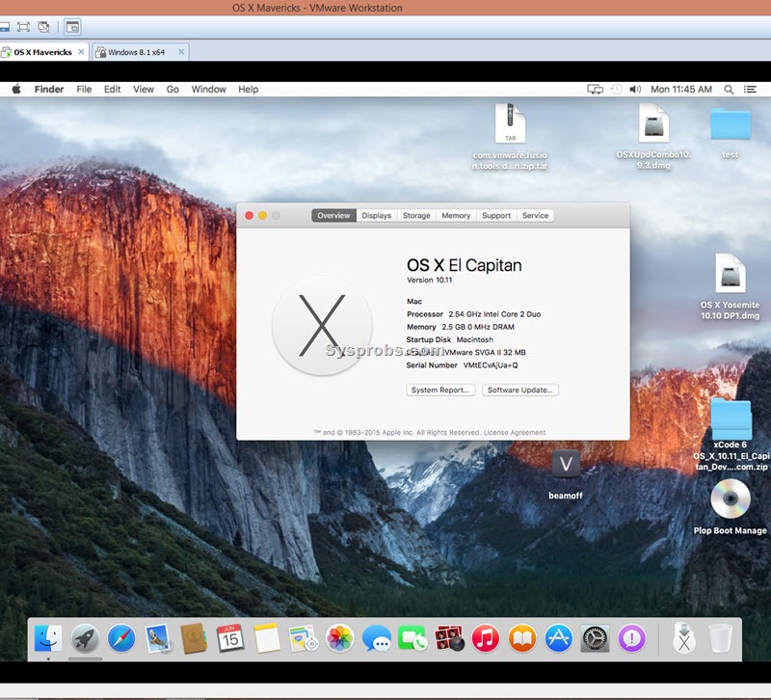Select Plop Boot Manager disc icon
This screenshot has height=700, width=771.
pyautogui.click(x=731, y=506)
